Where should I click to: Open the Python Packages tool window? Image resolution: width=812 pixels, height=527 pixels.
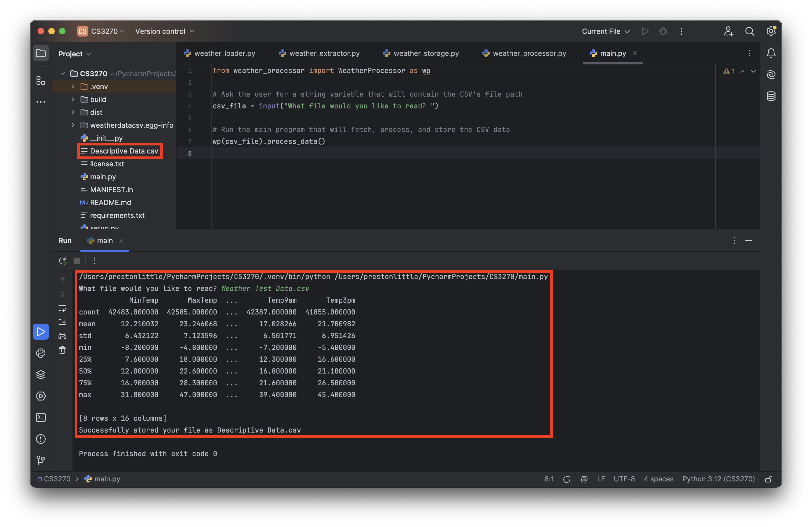(41, 375)
